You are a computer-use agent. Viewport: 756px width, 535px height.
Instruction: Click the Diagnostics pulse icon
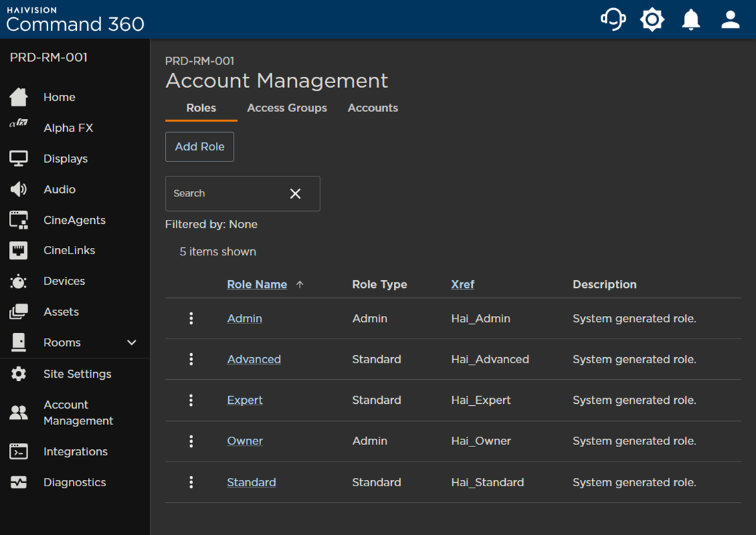19,482
